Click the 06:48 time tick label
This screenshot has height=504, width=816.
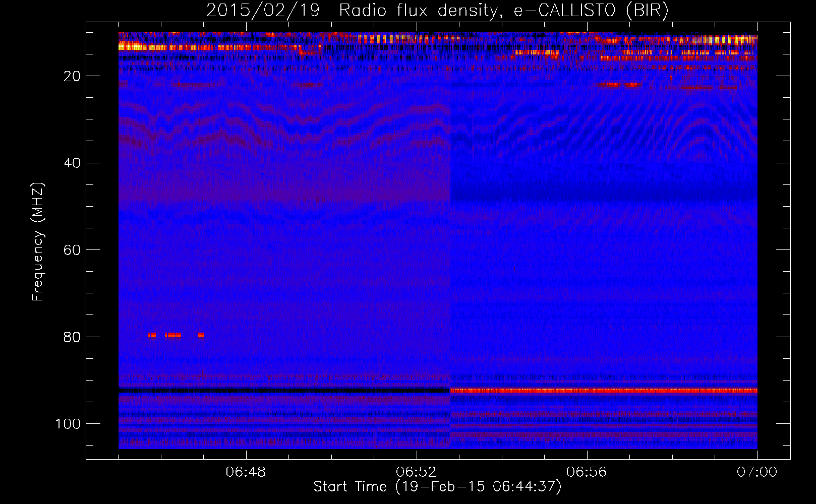pos(246,472)
